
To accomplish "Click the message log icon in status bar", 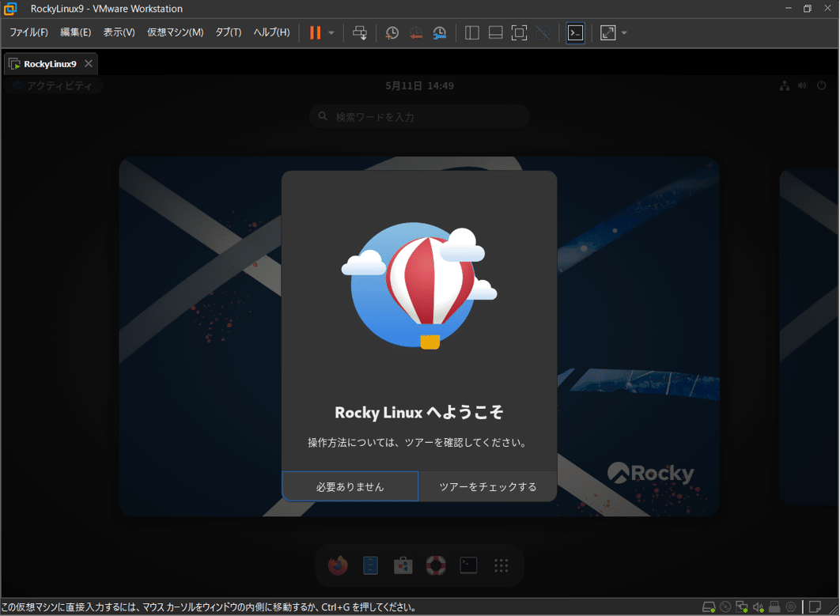I will point(815,607).
